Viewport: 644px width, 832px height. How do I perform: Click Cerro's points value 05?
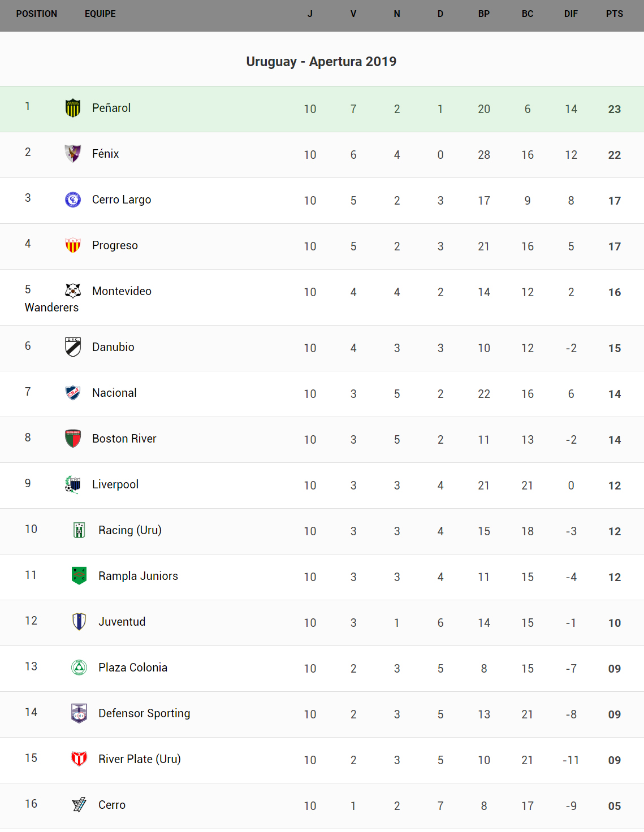point(614,806)
